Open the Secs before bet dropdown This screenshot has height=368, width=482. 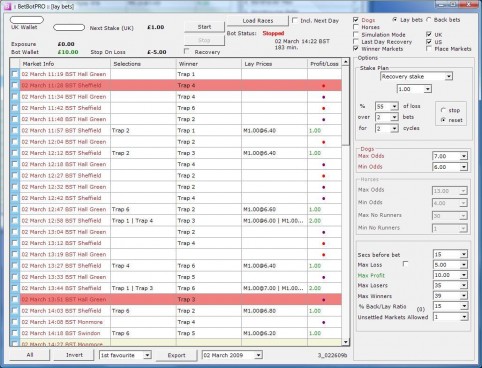(x=464, y=255)
